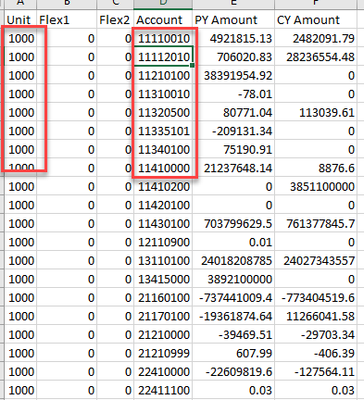The width and height of the screenshot is (364, 400).
Task: Select PY amount -209131.34
Action: point(233,131)
